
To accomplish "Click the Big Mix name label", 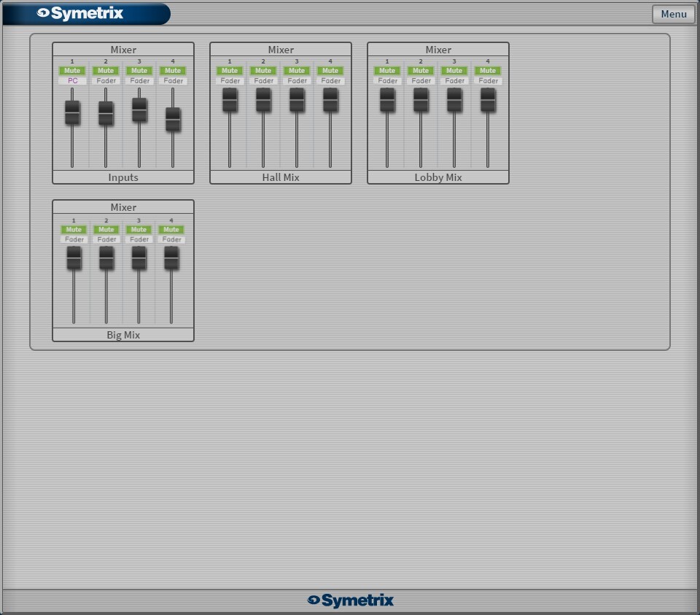I will tap(123, 335).
